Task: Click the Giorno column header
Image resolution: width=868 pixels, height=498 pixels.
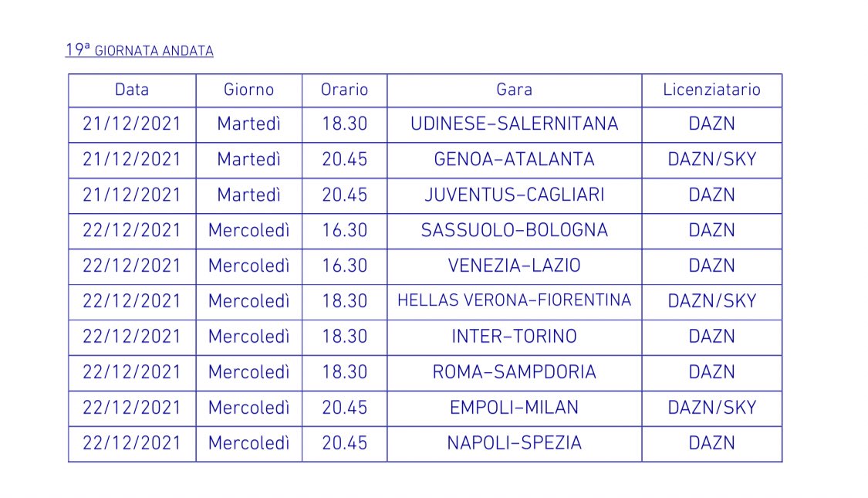Action: [x=248, y=90]
